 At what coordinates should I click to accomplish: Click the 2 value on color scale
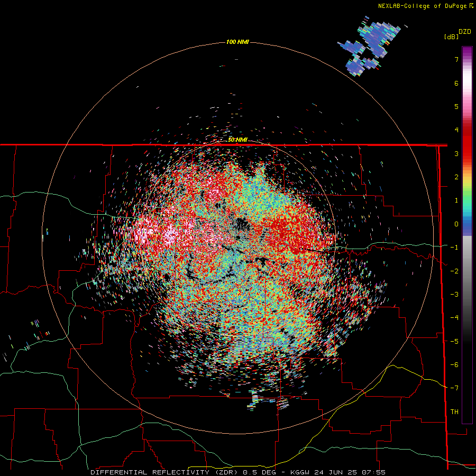pos(456,177)
